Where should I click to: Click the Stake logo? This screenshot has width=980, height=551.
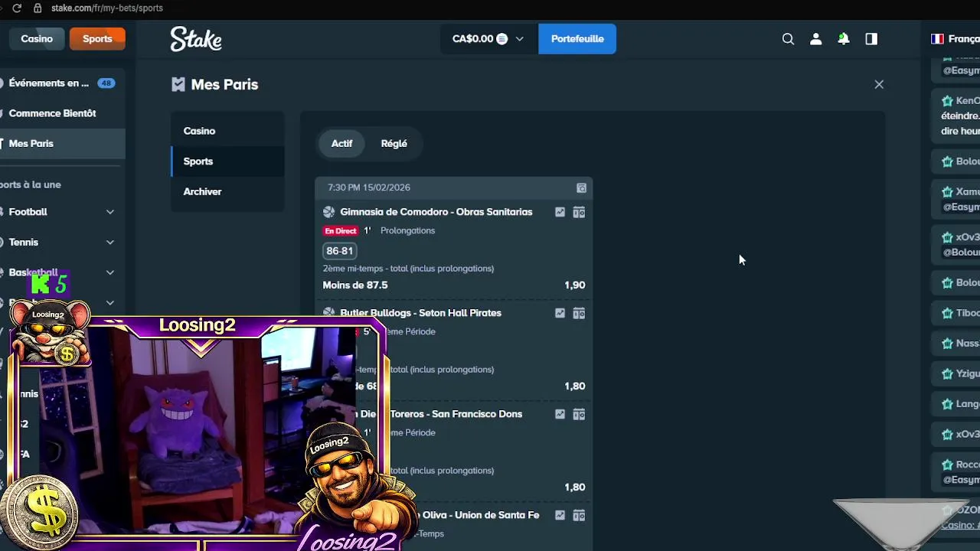click(x=196, y=39)
